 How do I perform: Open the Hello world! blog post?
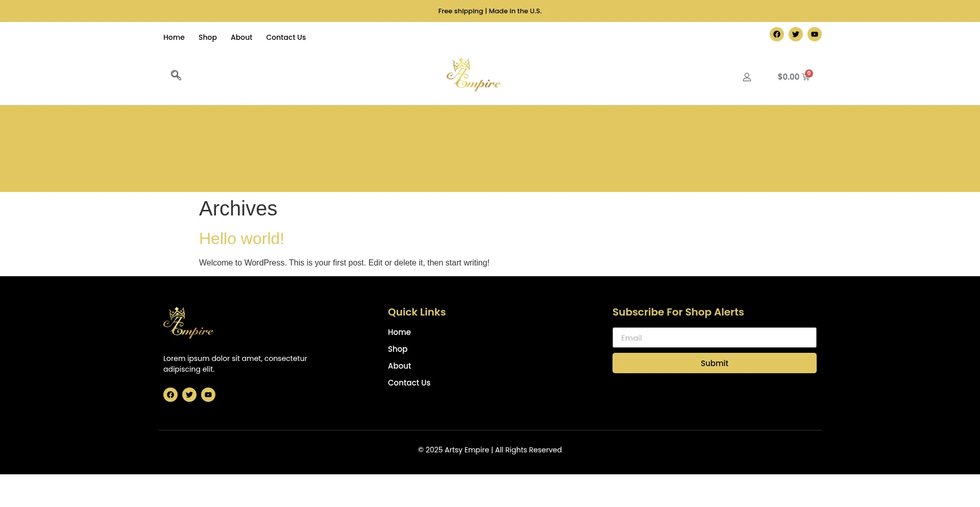coord(241,238)
